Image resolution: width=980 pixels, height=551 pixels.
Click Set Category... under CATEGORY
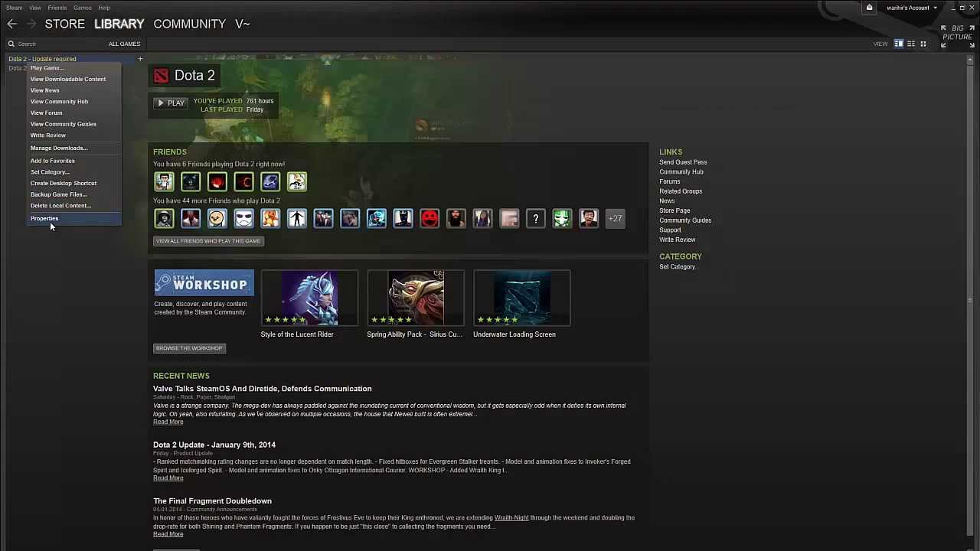[x=678, y=267]
